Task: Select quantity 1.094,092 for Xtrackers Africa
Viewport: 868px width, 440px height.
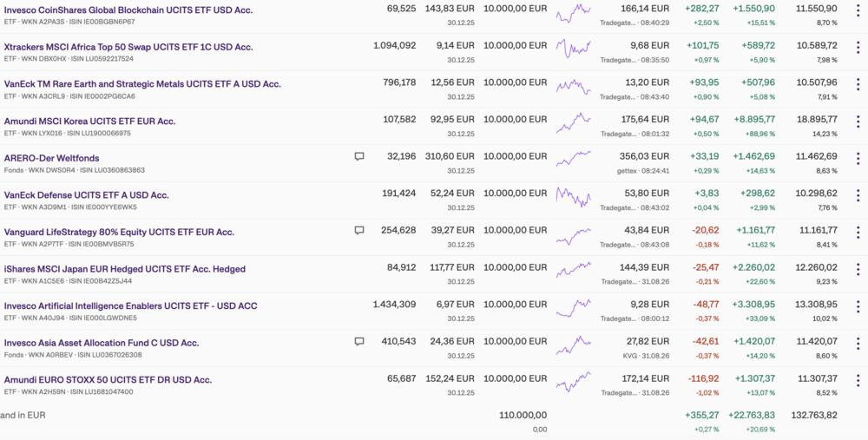Action: (x=395, y=45)
